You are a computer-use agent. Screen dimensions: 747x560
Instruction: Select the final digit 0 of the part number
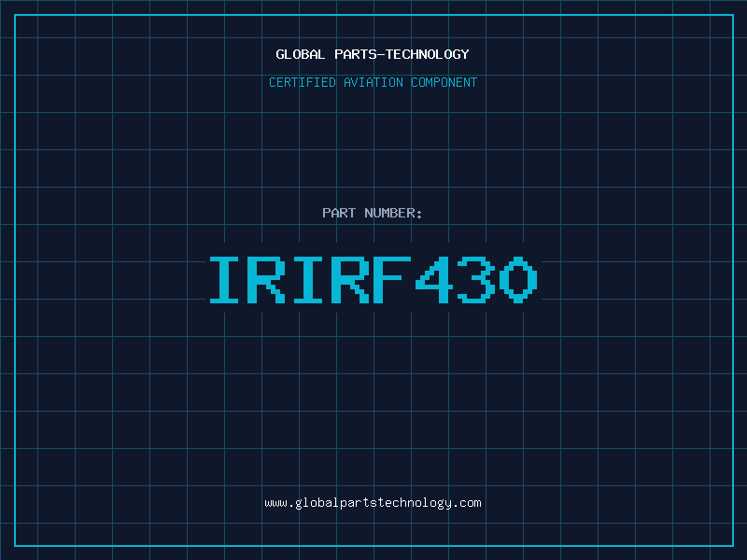(519, 280)
